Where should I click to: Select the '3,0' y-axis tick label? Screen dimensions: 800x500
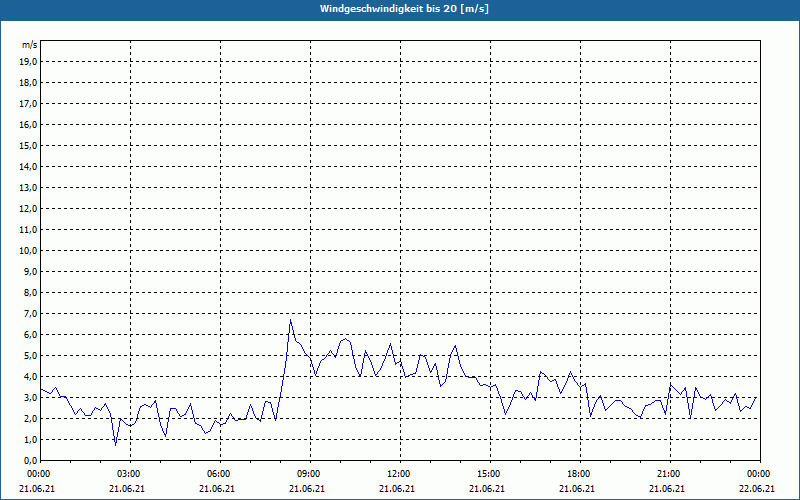pyautogui.click(x=30, y=397)
